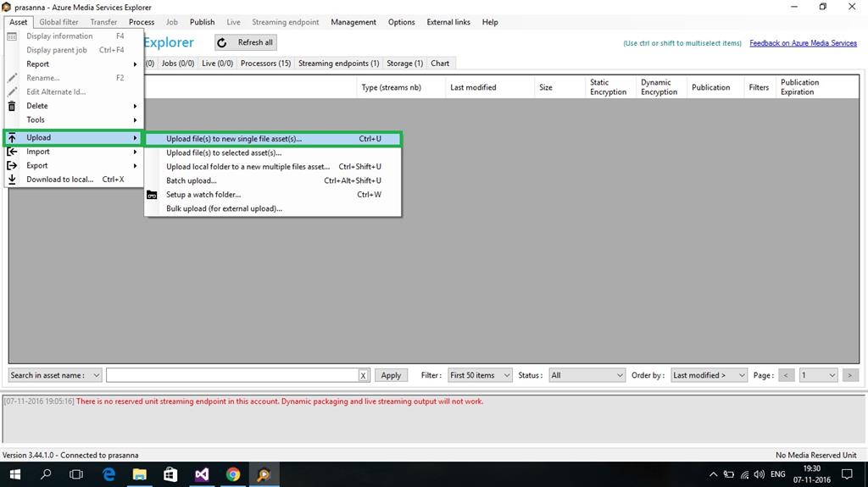Open the Process menu
This screenshot has height=487, width=868.
(142, 22)
